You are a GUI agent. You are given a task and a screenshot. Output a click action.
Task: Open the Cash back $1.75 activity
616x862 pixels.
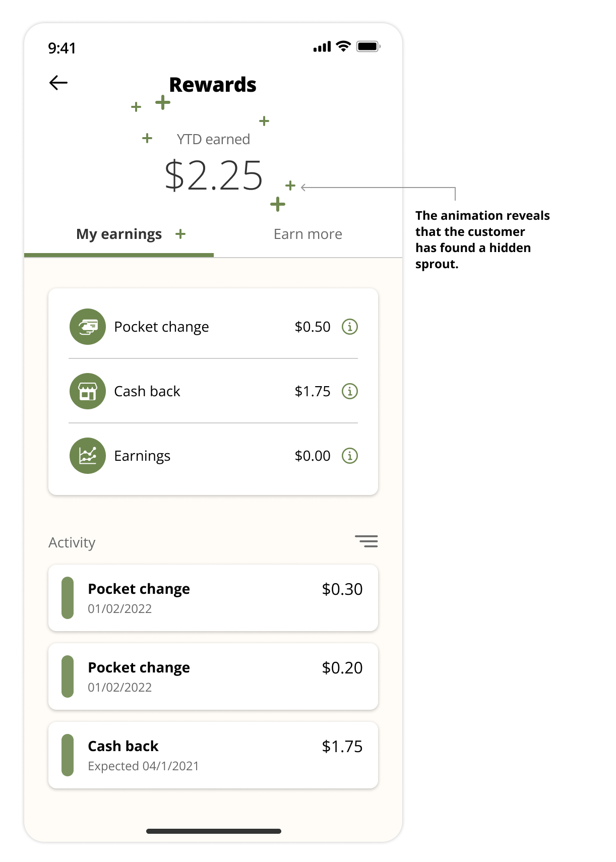213,755
